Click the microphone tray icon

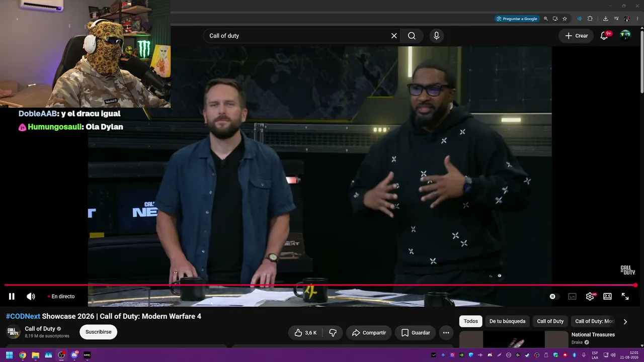pyautogui.click(x=584, y=355)
